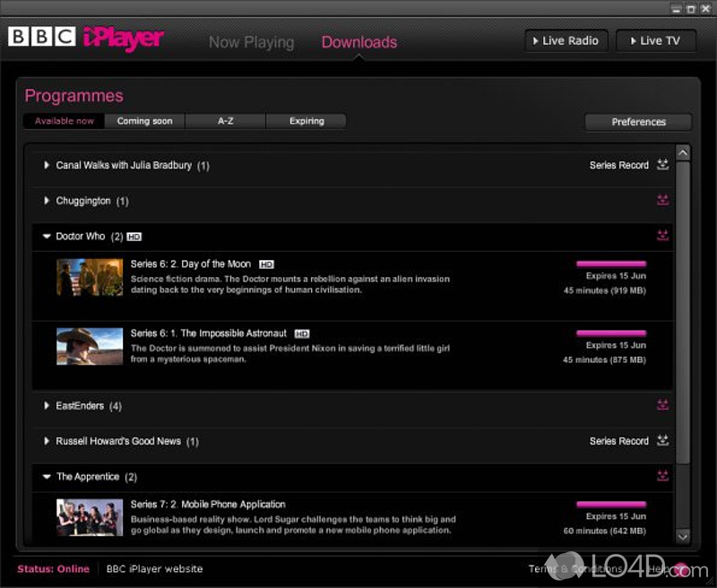This screenshot has height=588, width=717.
Task: Click Russell Howard's Good News record icon
Action: 662,441
